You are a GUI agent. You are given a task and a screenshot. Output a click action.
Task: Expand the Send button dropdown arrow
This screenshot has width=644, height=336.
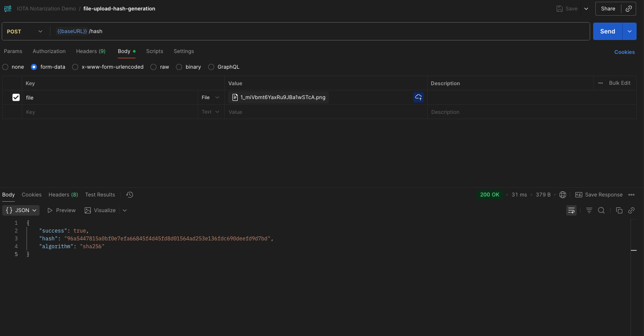click(x=629, y=31)
